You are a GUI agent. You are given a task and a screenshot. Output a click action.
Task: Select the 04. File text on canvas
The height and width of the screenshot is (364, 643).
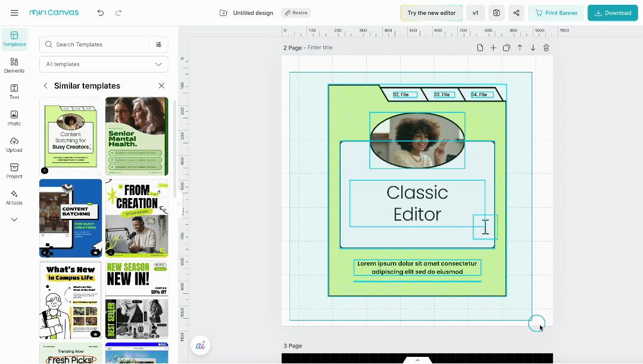tap(482, 95)
